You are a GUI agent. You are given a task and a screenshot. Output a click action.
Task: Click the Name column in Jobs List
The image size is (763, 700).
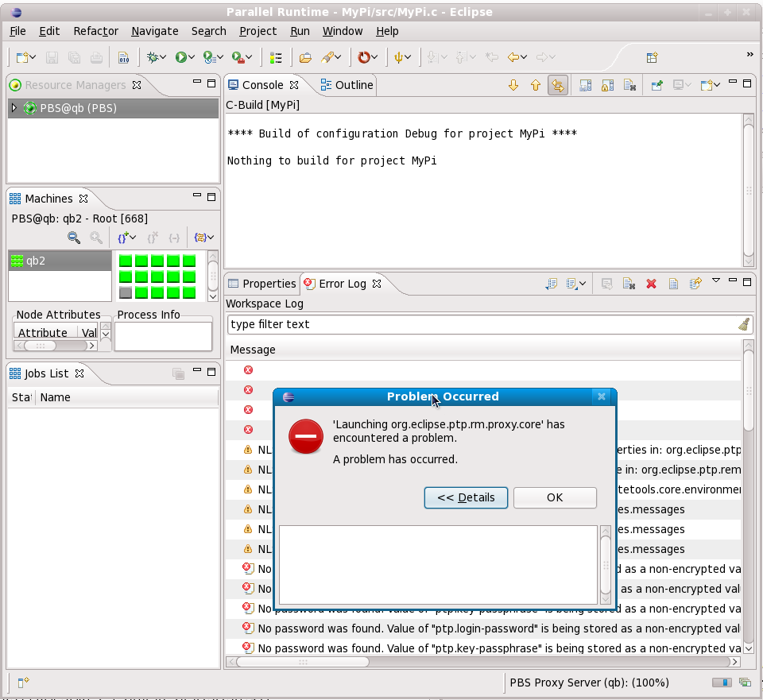click(x=126, y=397)
